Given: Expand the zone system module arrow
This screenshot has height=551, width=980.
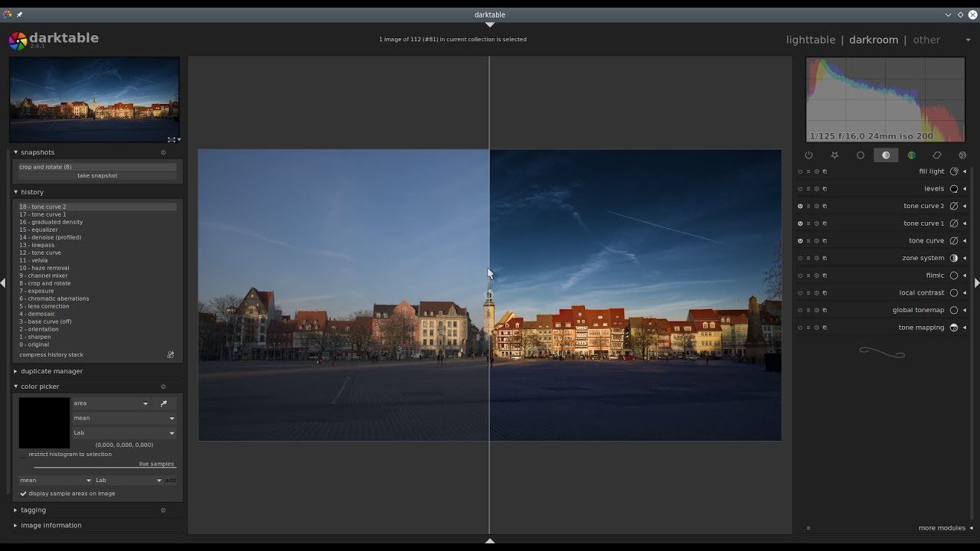Looking at the screenshot, I should coord(965,258).
